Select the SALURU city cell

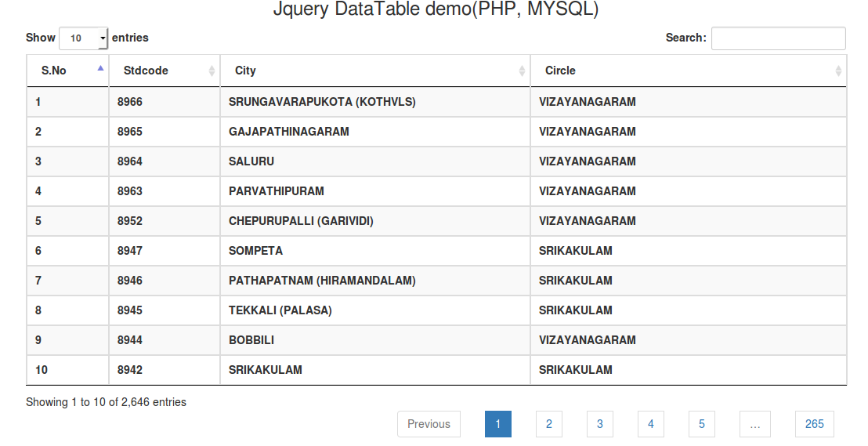[x=375, y=161]
